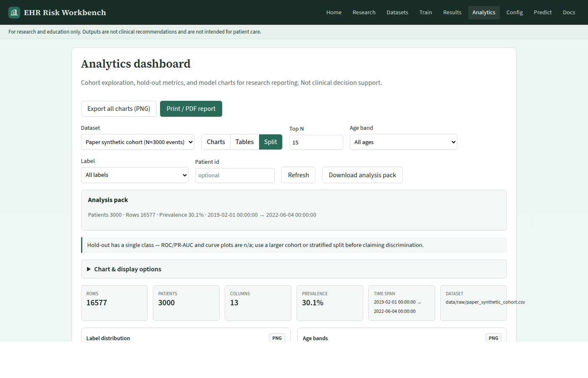Click the PATIENTS 3000 stat card

tap(186, 303)
